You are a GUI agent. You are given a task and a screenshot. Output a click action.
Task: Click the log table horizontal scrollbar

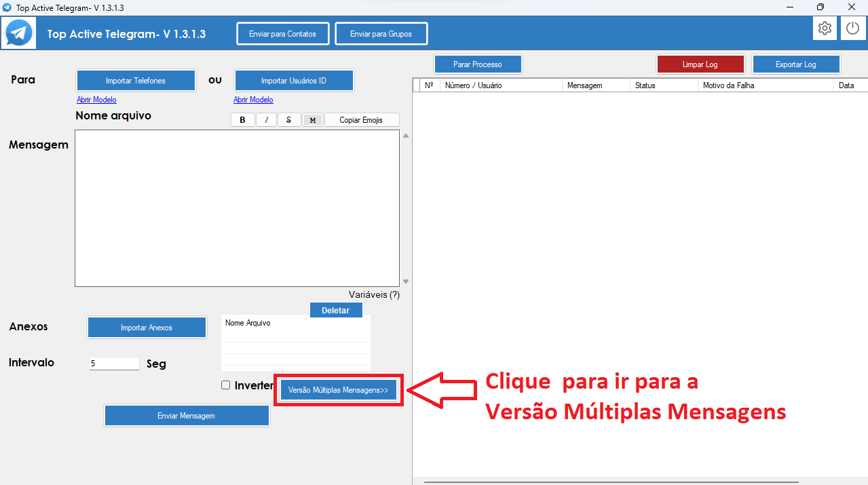pyautogui.click(x=611, y=482)
